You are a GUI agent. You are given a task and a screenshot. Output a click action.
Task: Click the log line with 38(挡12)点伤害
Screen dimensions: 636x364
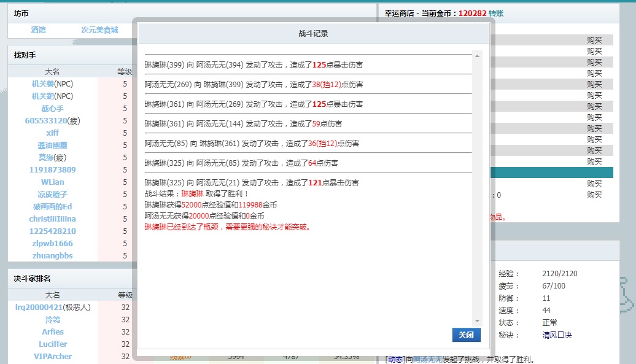tap(254, 84)
